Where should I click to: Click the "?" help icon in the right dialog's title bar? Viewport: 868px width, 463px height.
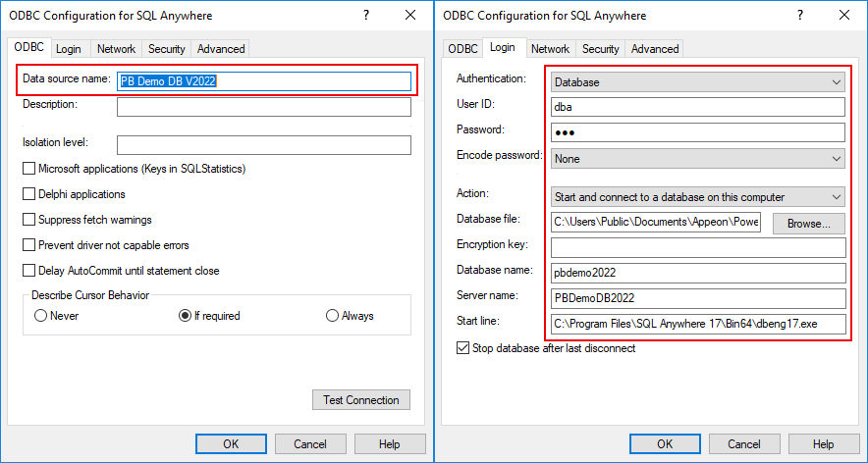point(800,16)
